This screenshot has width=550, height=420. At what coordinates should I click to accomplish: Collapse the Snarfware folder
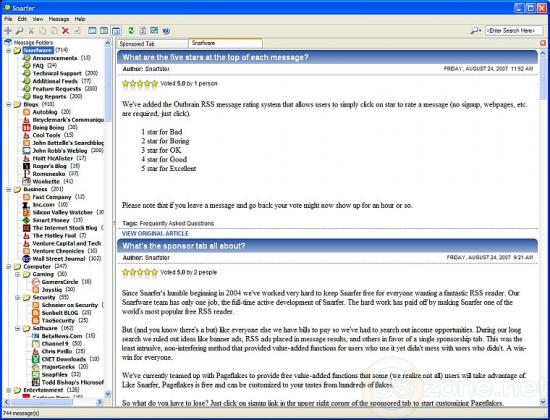(8, 51)
